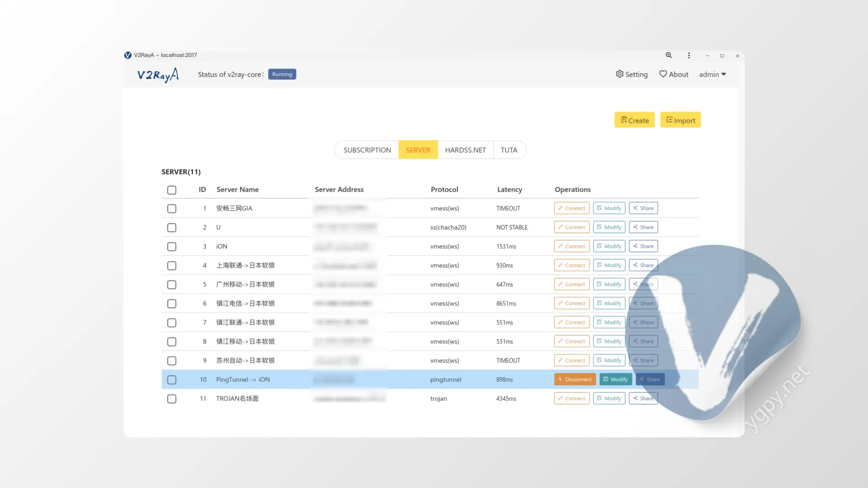Open the three-dot menu in title bar

click(x=689, y=55)
